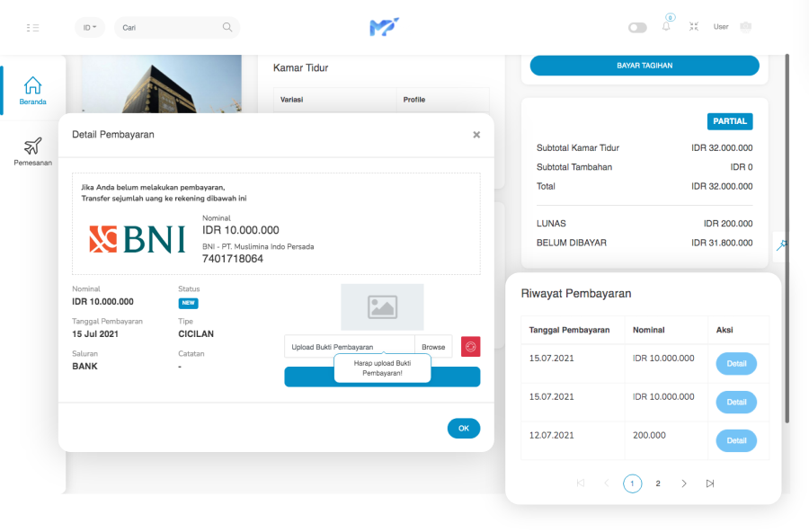Click the OK button
Viewport: 809px width, 532px height.
click(464, 429)
